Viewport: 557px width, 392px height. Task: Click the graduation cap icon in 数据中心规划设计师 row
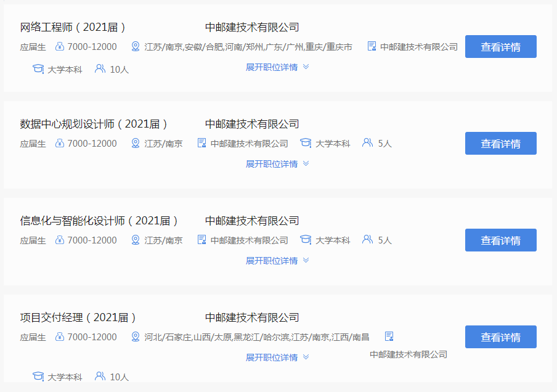(306, 144)
